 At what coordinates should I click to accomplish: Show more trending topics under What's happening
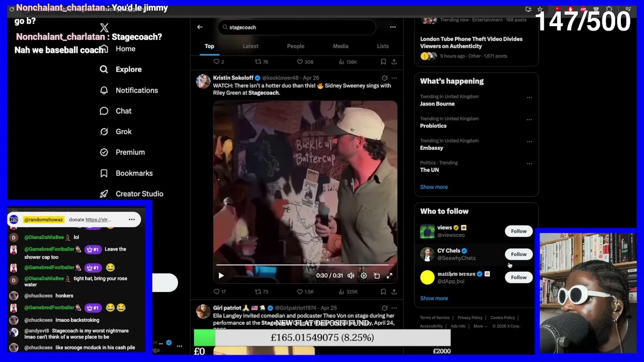pyautogui.click(x=434, y=187)
